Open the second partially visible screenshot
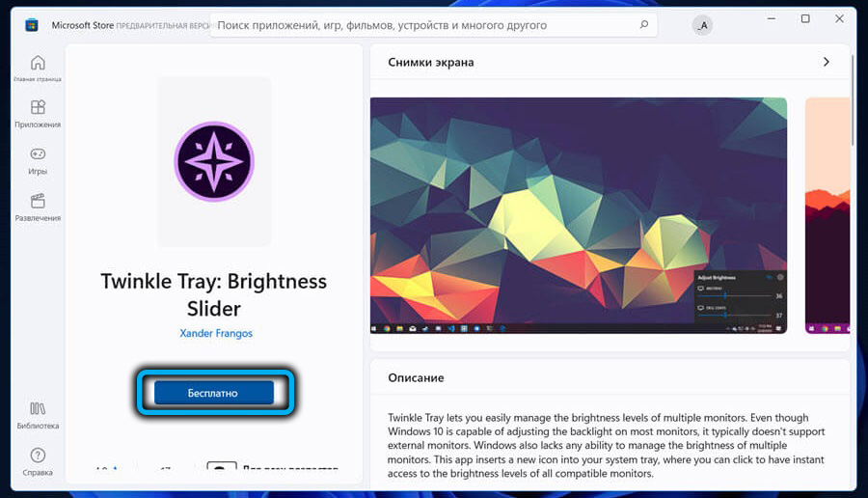 point(827,215)
